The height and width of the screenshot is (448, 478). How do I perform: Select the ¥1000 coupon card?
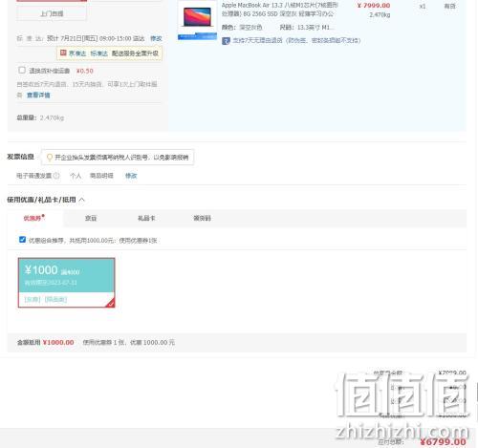pyautogui.click(x=66, y=283)
